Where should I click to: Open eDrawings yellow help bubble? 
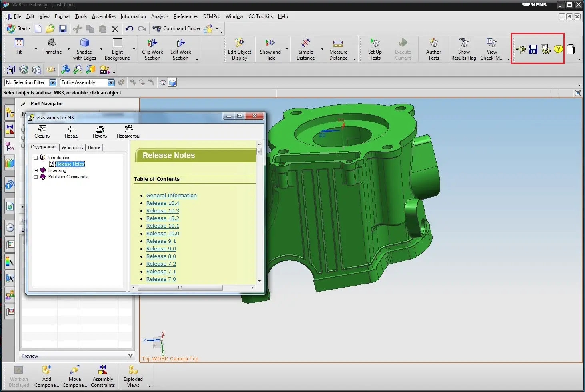click(x=558, y=49)
